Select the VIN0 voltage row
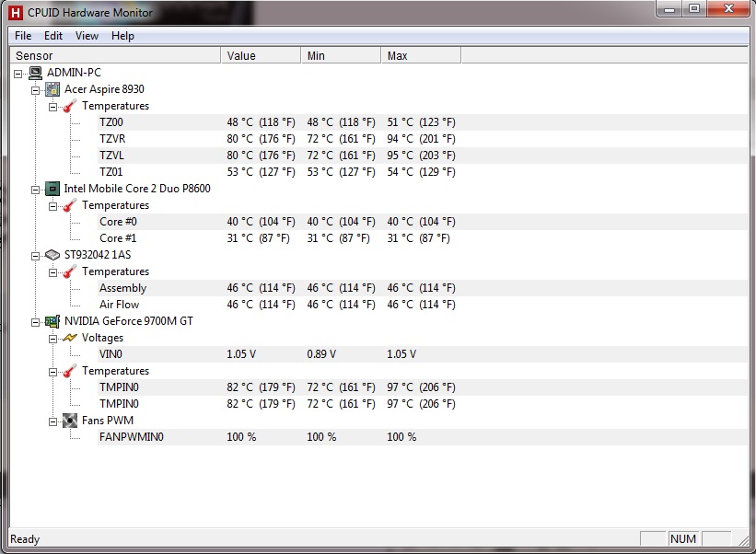 (x=423, y=354)
